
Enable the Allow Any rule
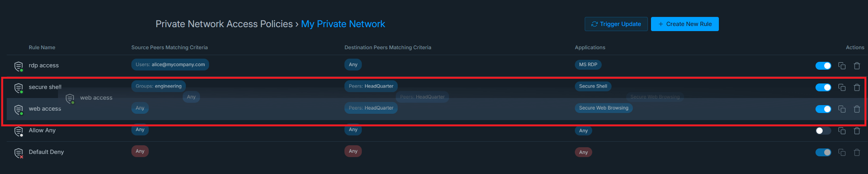point(823,131)
